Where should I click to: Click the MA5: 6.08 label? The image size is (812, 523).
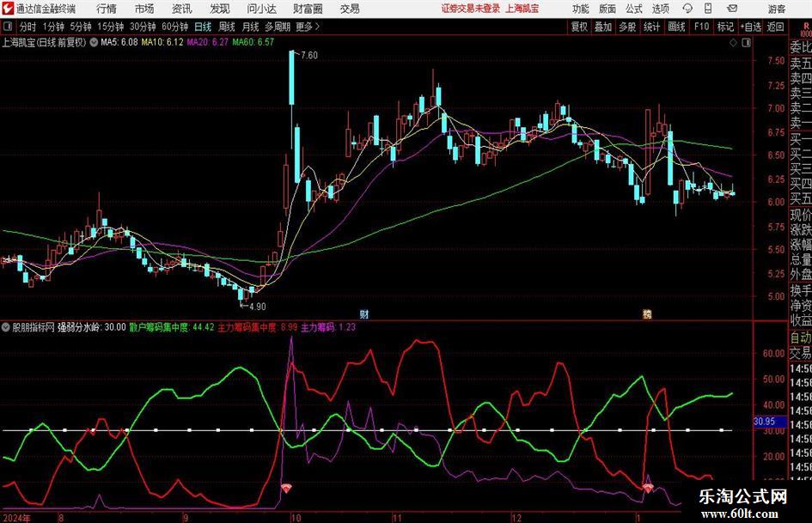(119, 42)
